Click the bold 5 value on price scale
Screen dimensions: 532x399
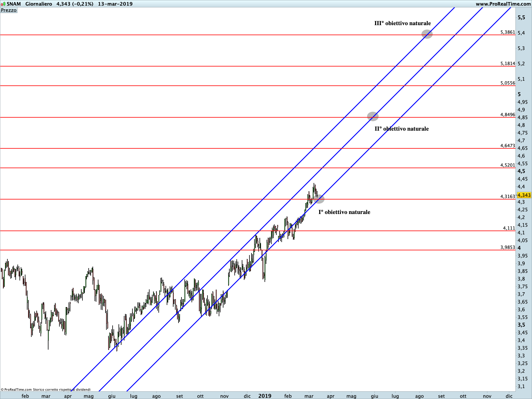click(519, 94)
